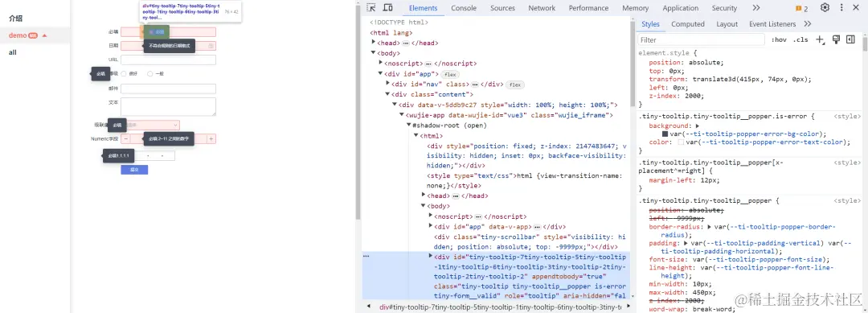
Task: Select the DOCTYPE html line
Action: [x=399, y=23]
